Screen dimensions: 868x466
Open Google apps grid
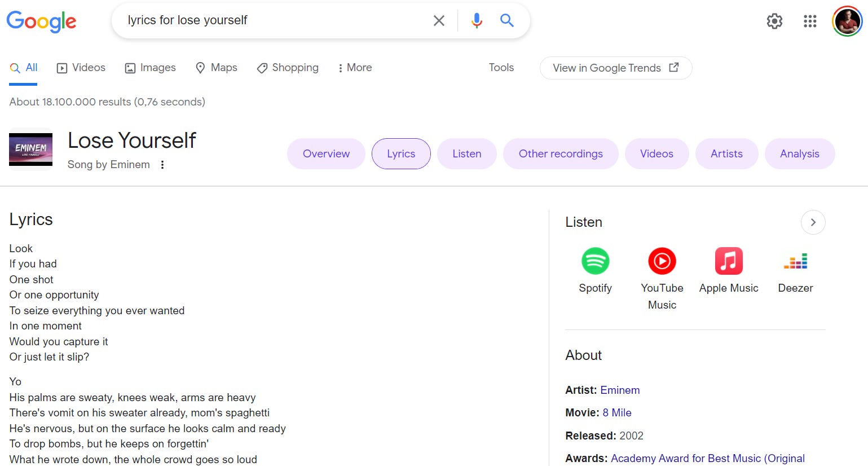click(810, 21)
